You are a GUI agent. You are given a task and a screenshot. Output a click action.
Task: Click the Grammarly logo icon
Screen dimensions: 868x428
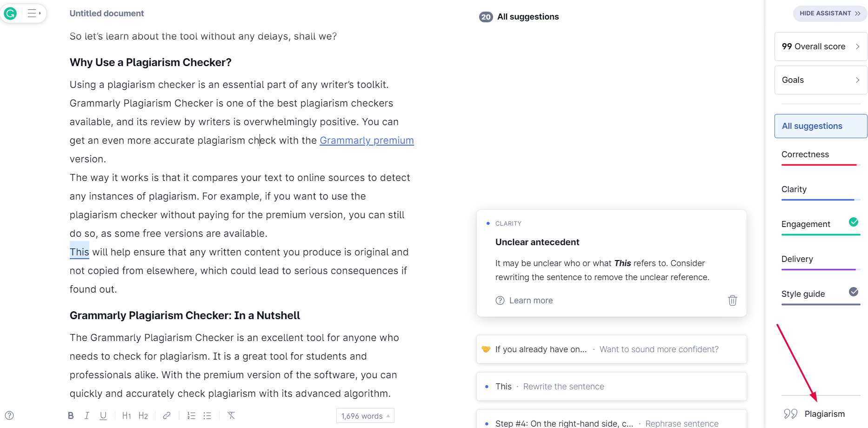click(x=10, y=13)
